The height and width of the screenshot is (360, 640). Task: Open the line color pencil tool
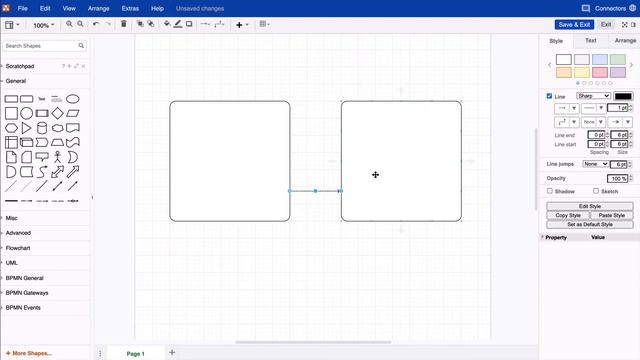pyautogui.click(x=178, y=24)
